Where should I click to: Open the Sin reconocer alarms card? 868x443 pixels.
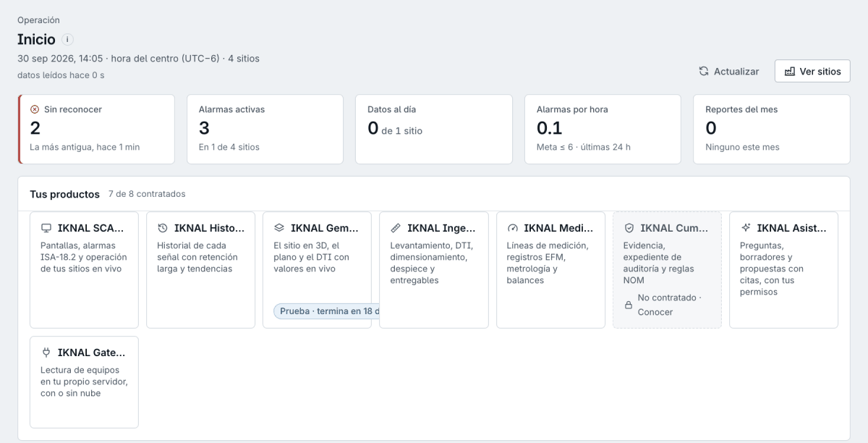pos(96,129)
